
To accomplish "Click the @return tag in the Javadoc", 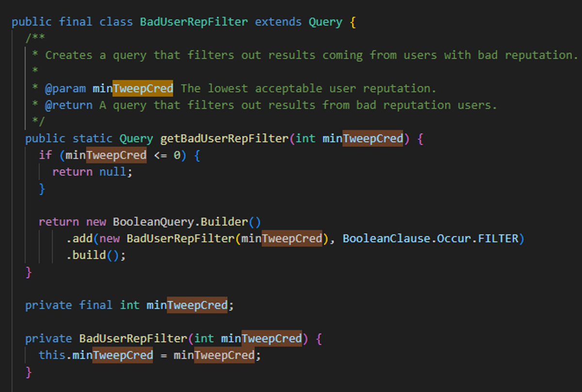I will coord(69,105).
